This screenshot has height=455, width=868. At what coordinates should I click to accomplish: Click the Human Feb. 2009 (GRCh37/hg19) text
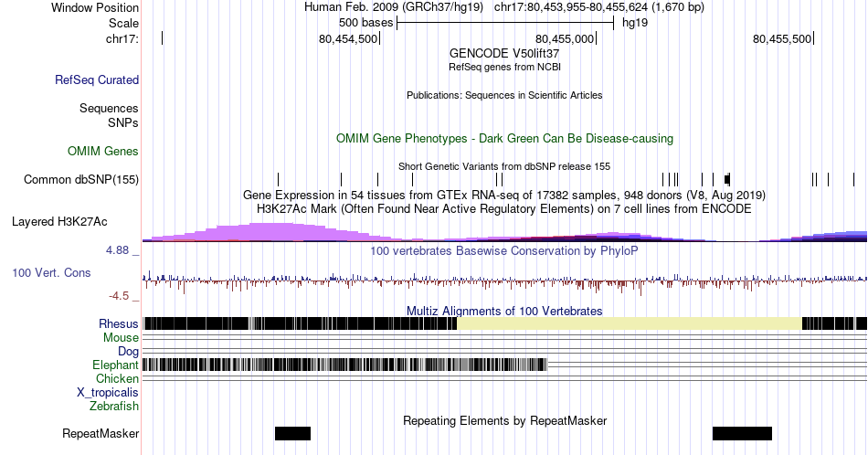[x=394, y=7]
